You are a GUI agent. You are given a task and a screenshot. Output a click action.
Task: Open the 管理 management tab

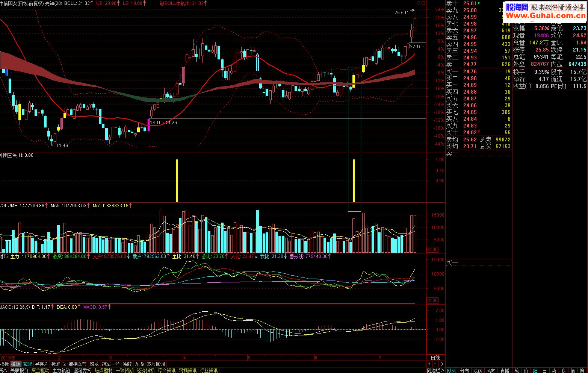pos(27,364)
